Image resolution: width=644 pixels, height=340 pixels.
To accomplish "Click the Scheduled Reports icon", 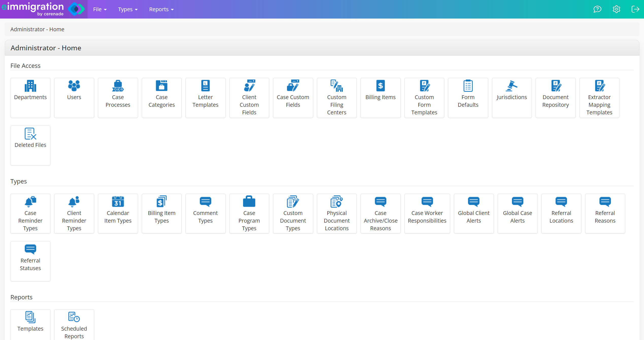I will click(74, 317).
